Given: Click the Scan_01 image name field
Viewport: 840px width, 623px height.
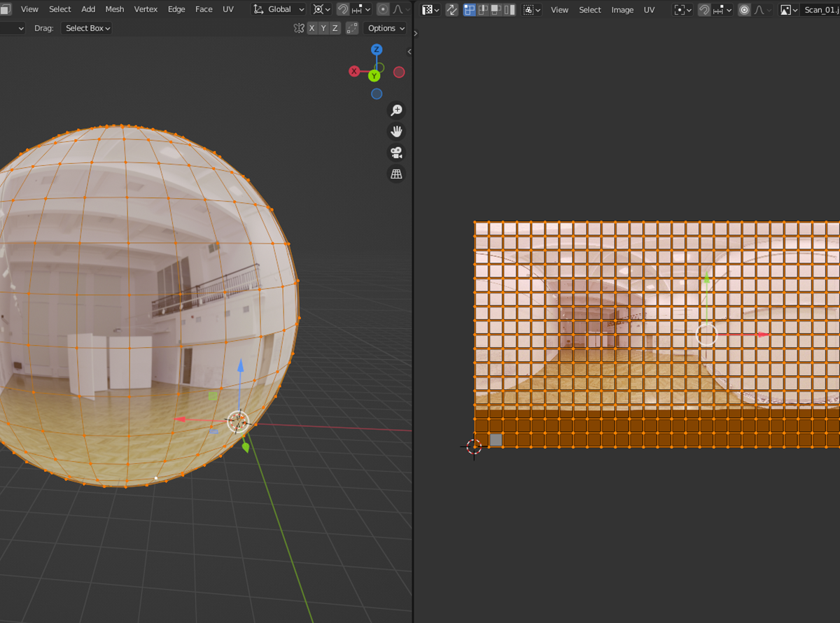Looking at the screenshot, I should pyautogui.click(x=820, y=10).
